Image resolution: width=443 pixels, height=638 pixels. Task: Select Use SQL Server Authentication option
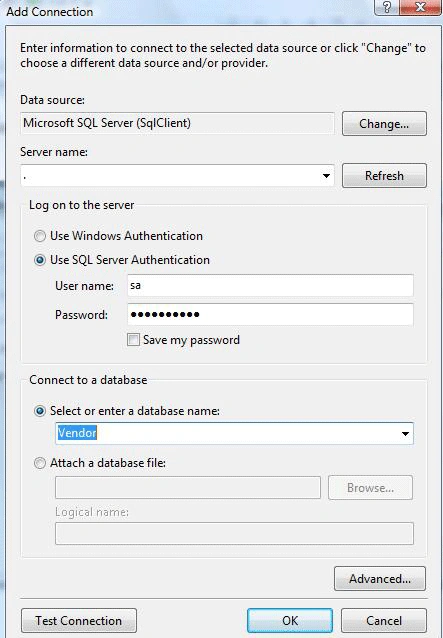39,260
